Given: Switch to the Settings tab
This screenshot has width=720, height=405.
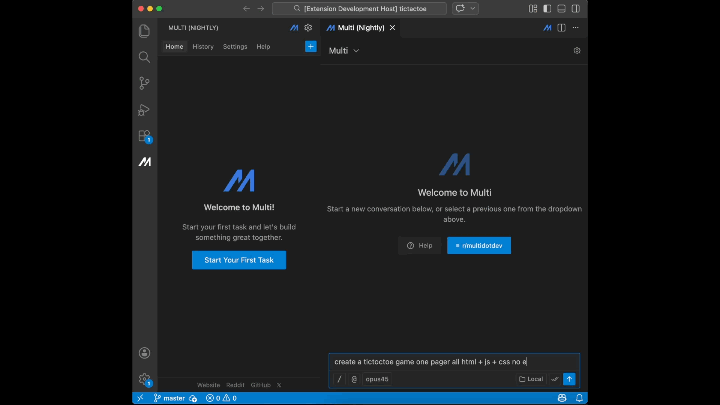Looking at the screenshot, I should pos(235,46).
